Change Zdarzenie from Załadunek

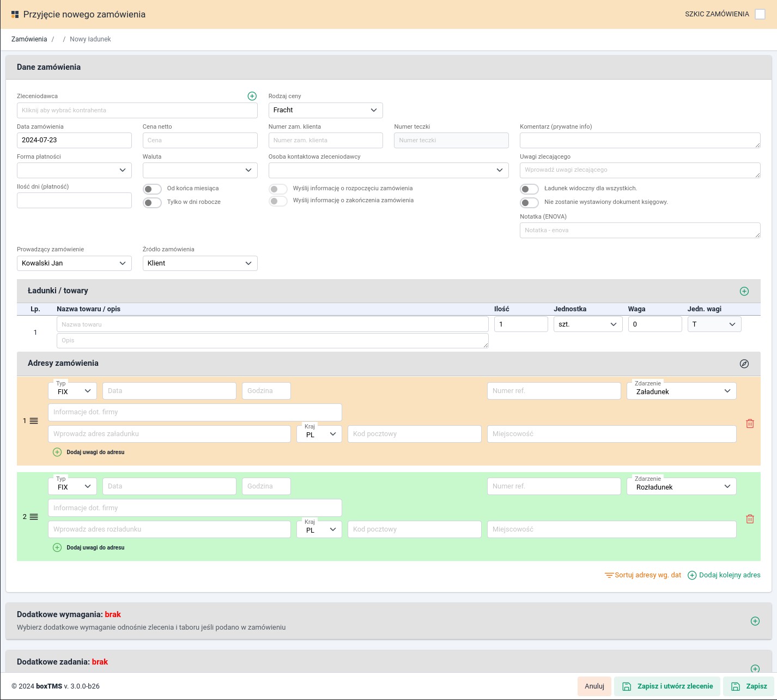point(682,391)
